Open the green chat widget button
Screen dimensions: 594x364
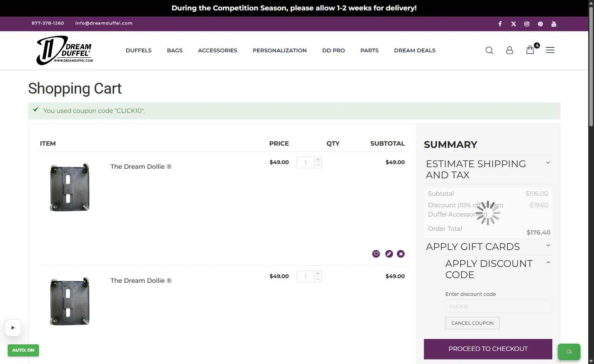coord(569,352)
